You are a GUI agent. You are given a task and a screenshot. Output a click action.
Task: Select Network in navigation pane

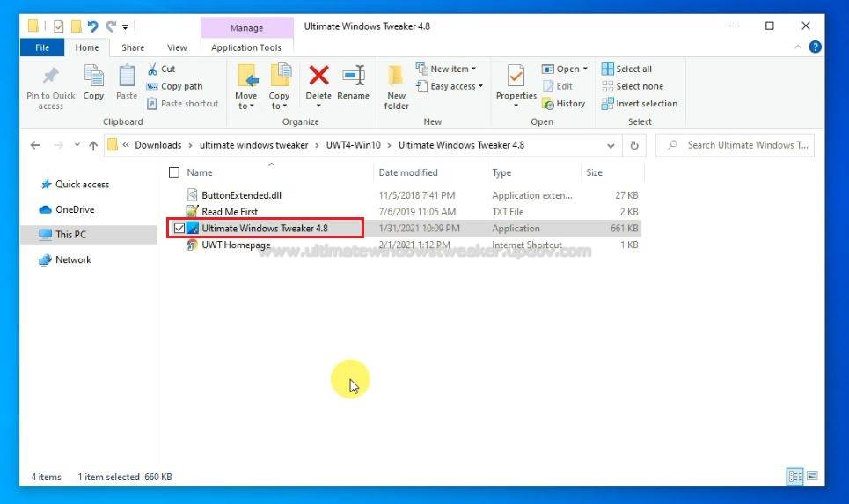tap(65, 259)
